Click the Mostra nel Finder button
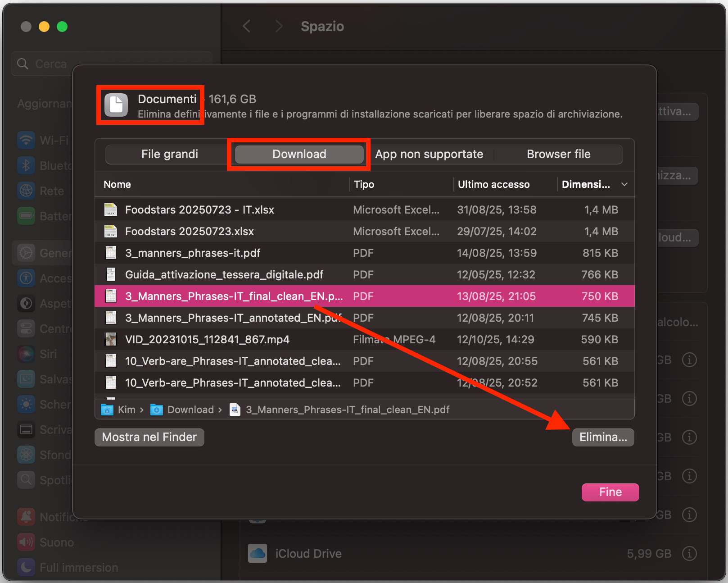This screenshot has width=728, height=583. [149, 437]
